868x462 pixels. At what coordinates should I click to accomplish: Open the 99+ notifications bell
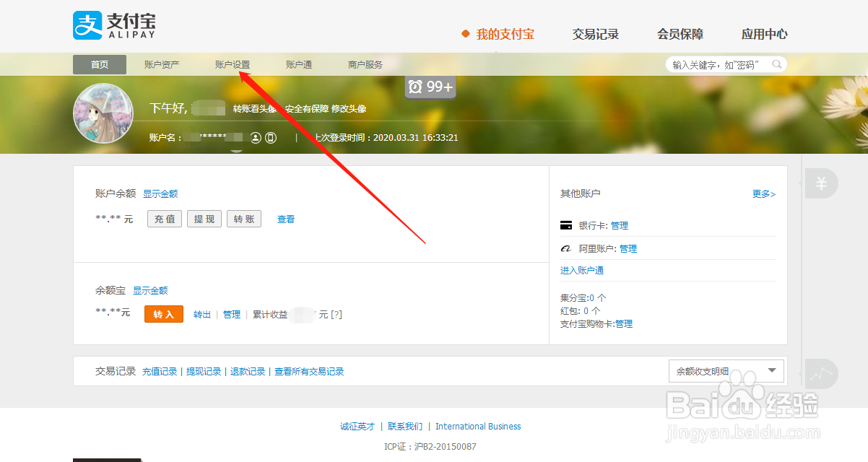pos(430,87)
